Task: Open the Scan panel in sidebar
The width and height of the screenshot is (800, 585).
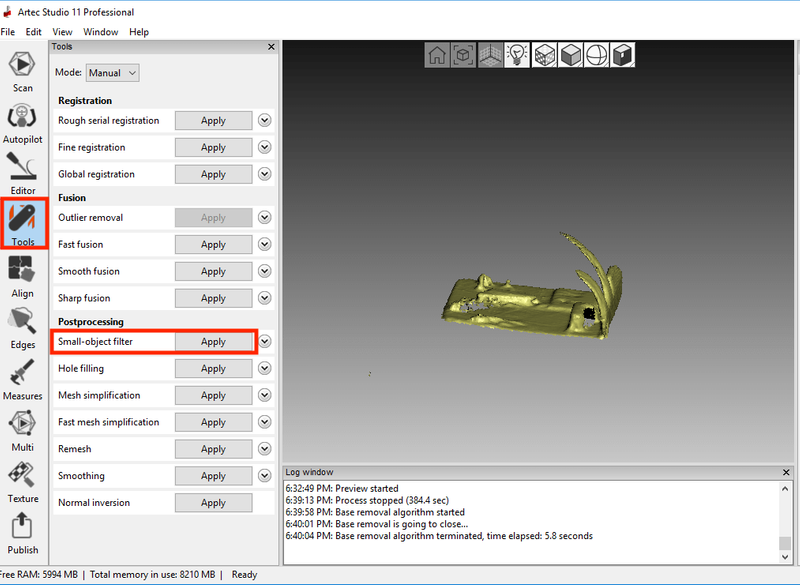Action: click(x=22, y=71)
